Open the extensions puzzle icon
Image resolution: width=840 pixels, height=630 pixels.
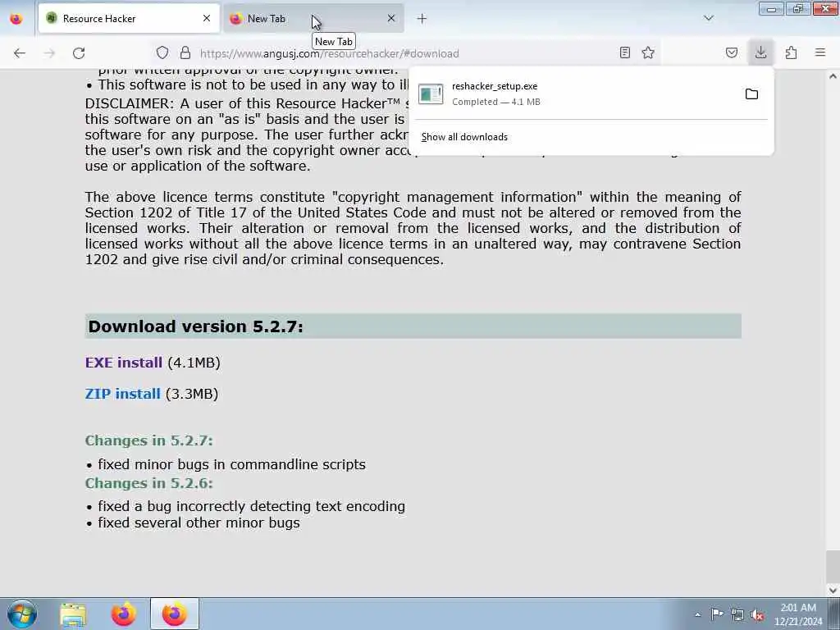click(791, 52)
